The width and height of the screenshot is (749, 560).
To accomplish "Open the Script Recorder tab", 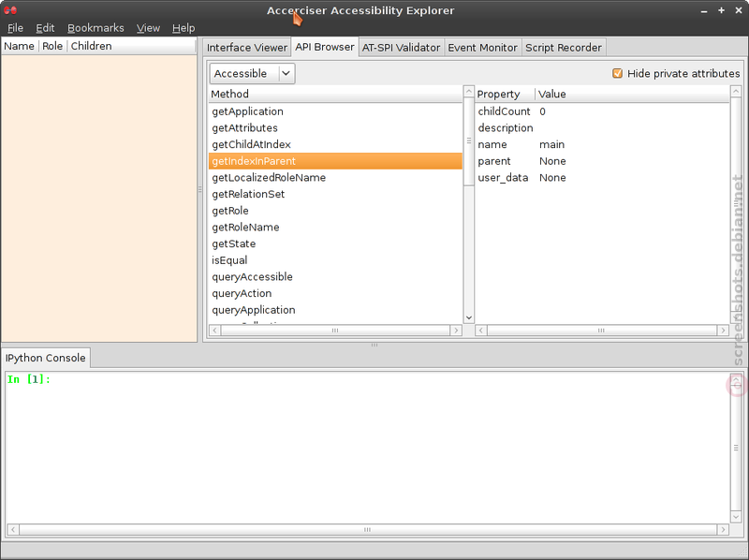I will click(564, 48).
